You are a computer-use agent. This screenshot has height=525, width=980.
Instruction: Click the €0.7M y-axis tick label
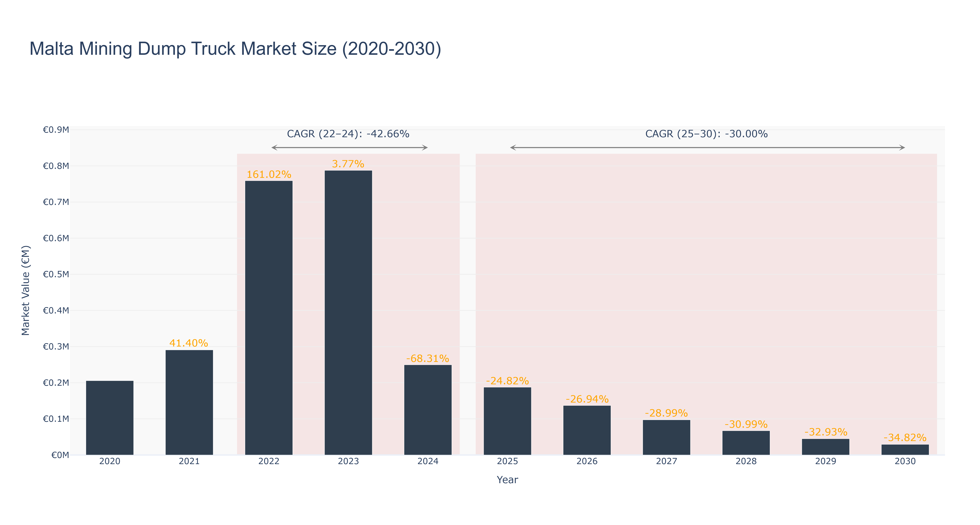point(56,202)
